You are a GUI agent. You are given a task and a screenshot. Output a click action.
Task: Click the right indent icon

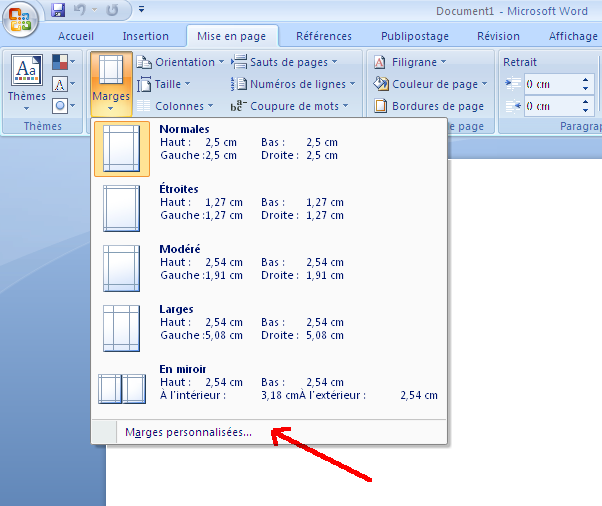click(x=513, y=106)
